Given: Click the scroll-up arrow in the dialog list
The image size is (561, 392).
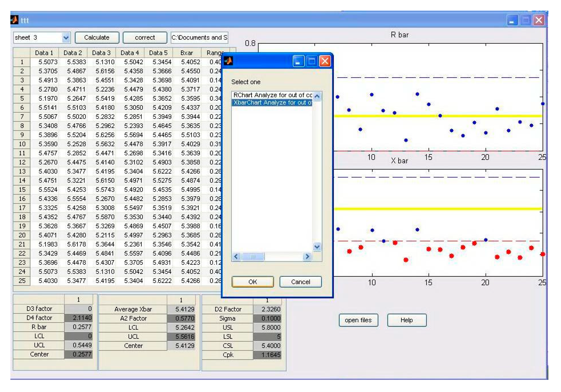Looking at the screenshot, I should [317, 96].
